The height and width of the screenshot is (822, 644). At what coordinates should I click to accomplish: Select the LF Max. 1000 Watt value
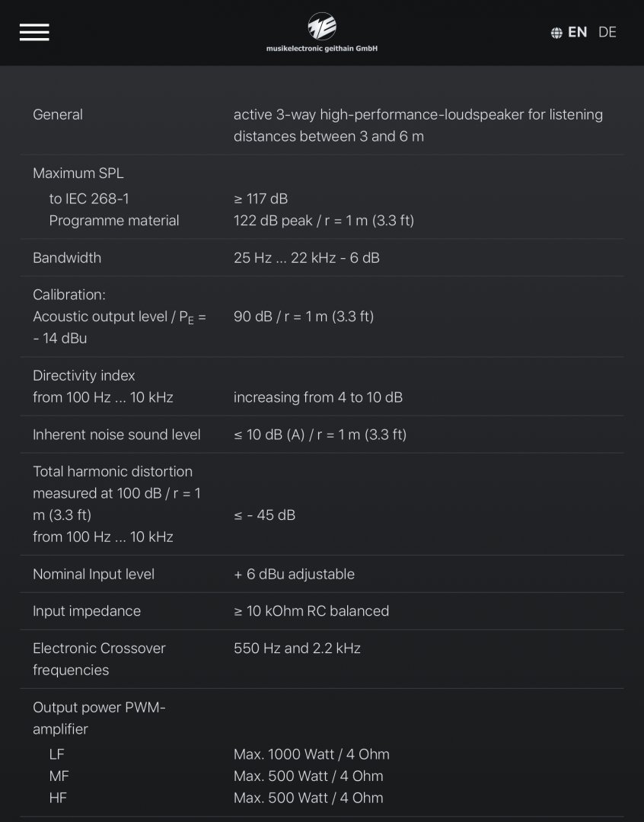311,753
